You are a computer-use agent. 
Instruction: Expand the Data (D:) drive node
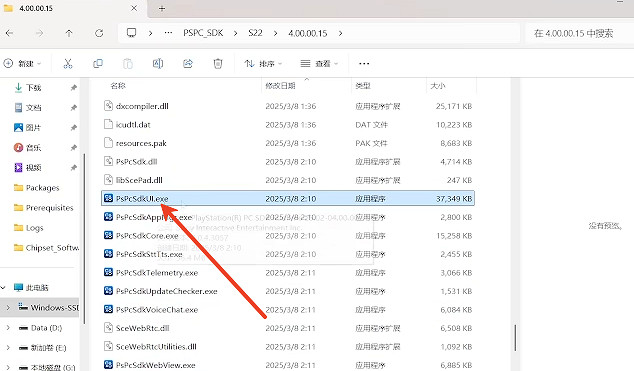[8, 328]
